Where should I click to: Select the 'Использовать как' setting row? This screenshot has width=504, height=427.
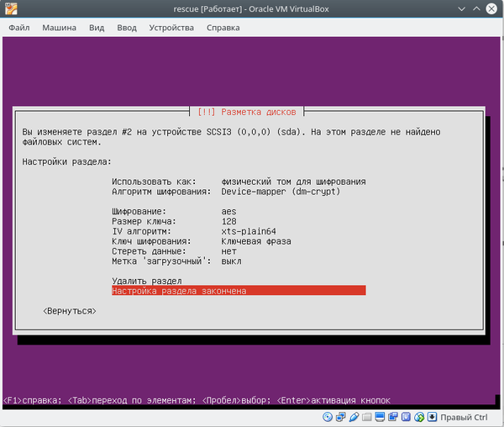pyautogui.click(x=239, y=182)
